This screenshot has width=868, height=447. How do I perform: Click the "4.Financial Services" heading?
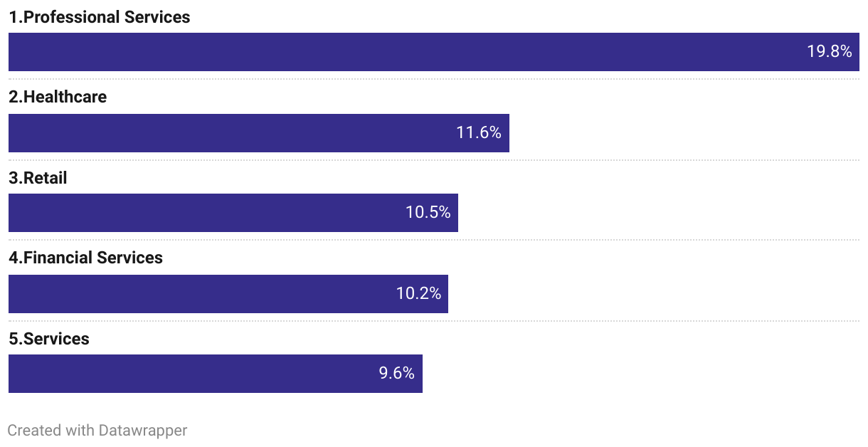pyautogui.click(x=85, y=258)
